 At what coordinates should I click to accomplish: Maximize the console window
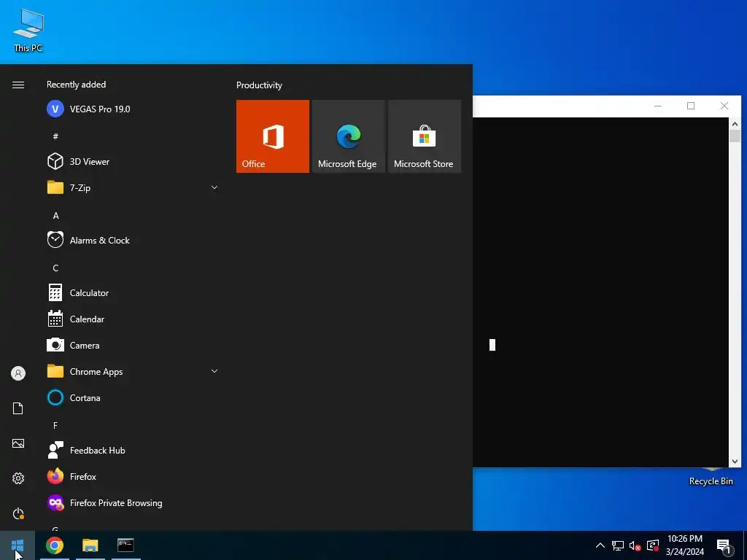point(691,106)
